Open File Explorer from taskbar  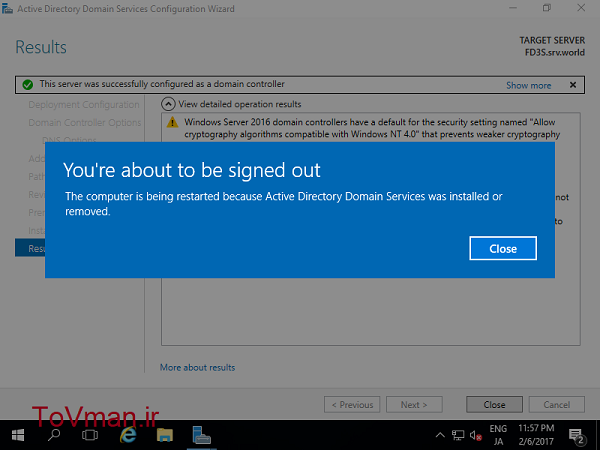point(165,435)
